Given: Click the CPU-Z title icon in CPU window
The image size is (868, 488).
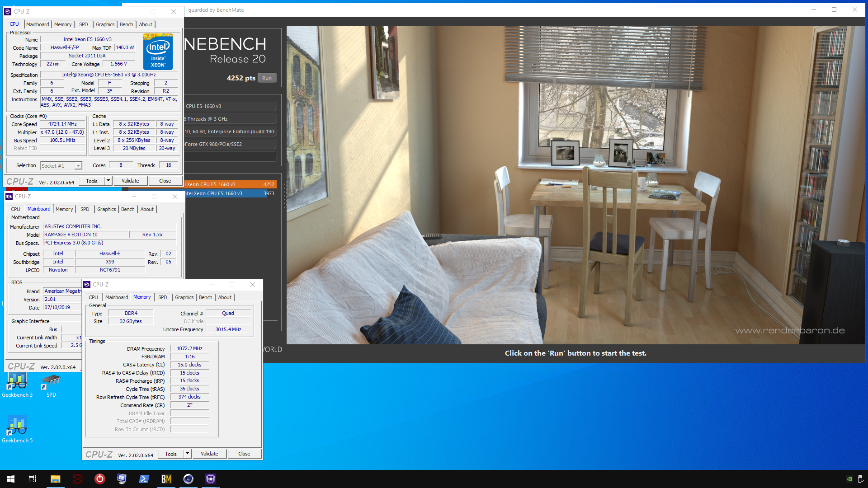Looking at the screenshot, I should (8, 12).
